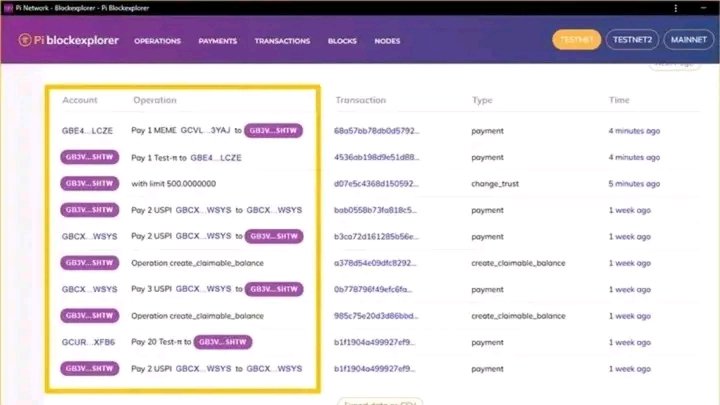Open the three-dot window menu
This screenshot has height=405, width=720.
click(675, 8)
